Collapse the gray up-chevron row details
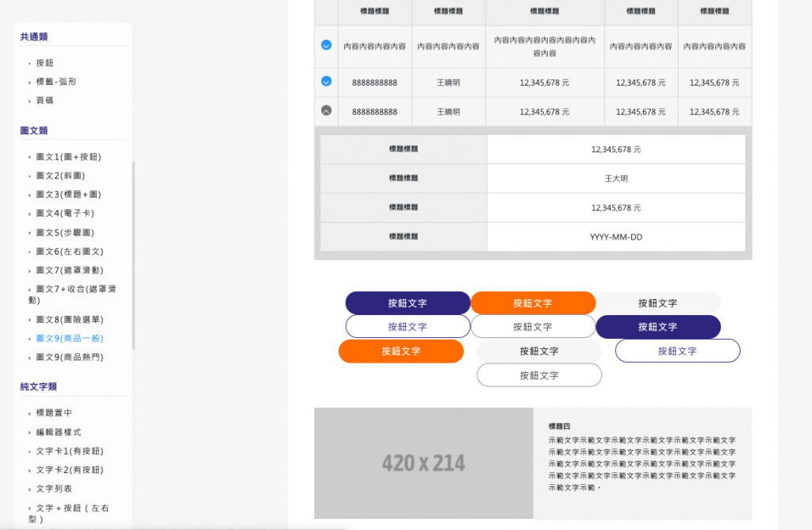This screenshot has width=812, height=530. [326, 110]
